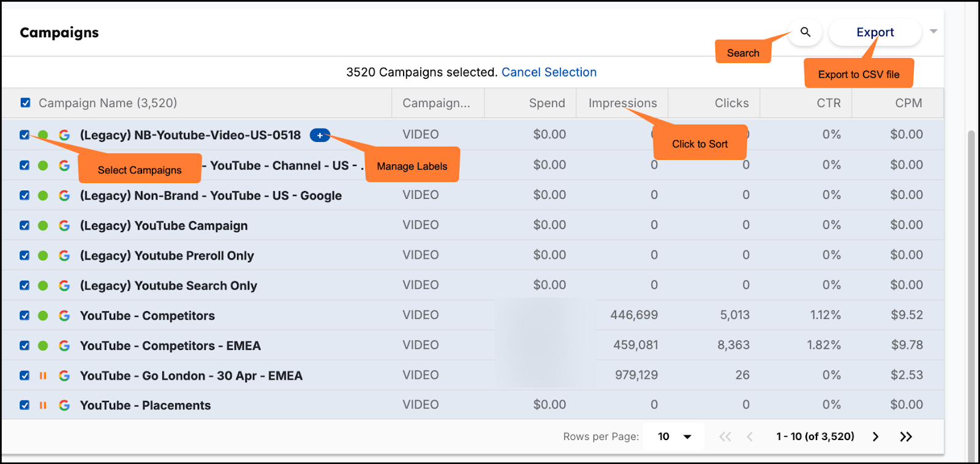Open the Rows per Page dropdown

(674, 436)
